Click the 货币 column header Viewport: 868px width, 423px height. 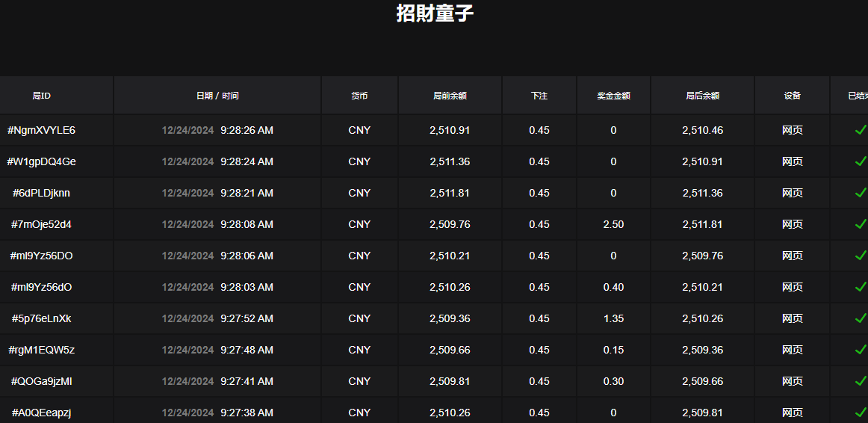tap(359, 96)
